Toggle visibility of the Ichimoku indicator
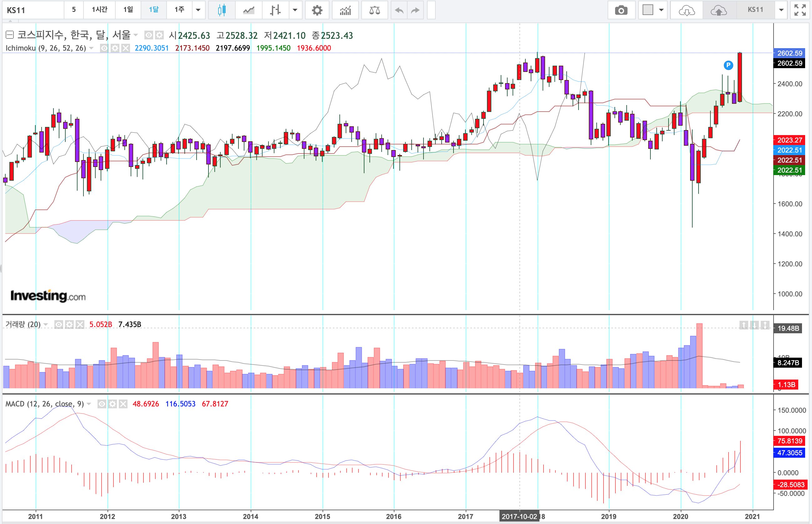 coord(104,48)
